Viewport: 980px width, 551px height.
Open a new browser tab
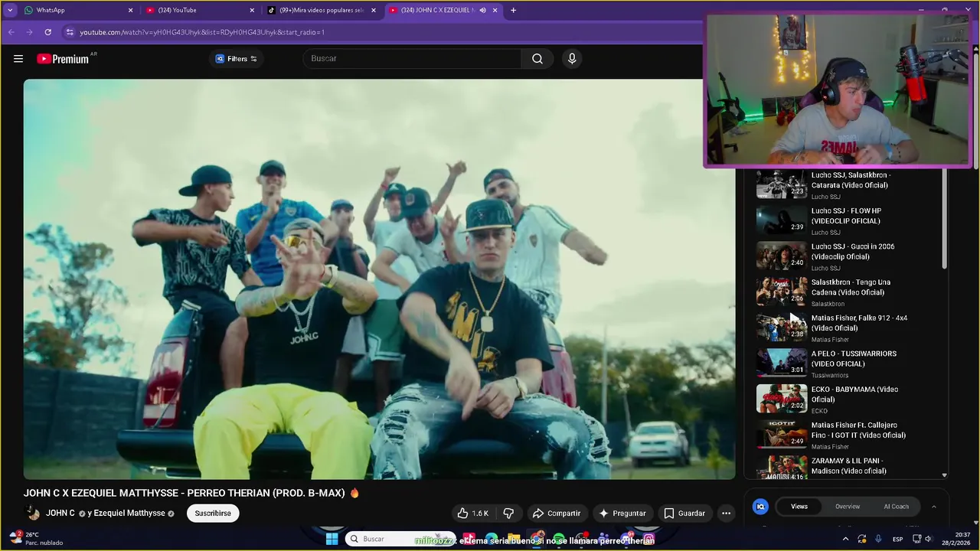point(513,10)
